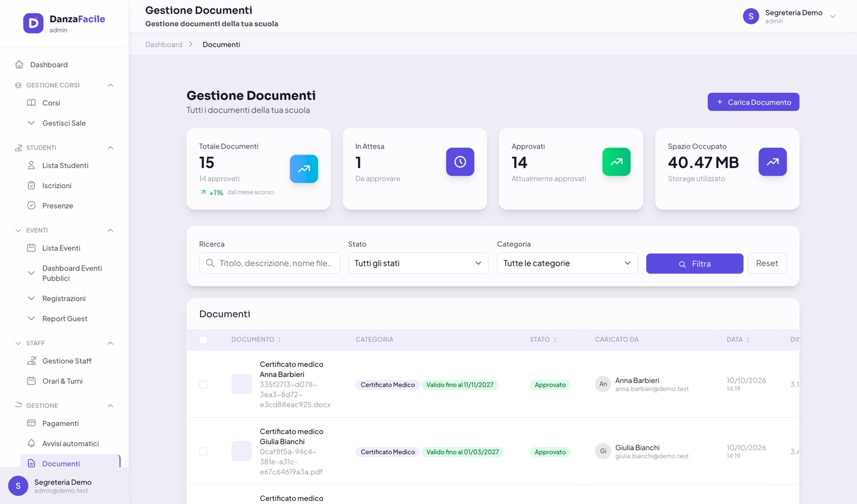Image resolution: width=857 pixels, height=504 pixels.
Task: Click the Ricerca search input field
Action: point(270,263)
